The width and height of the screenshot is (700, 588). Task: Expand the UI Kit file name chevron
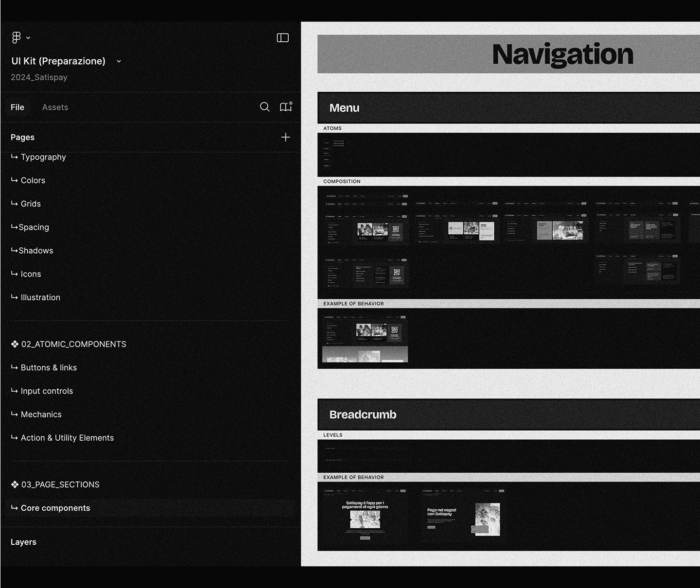[119, 61]
